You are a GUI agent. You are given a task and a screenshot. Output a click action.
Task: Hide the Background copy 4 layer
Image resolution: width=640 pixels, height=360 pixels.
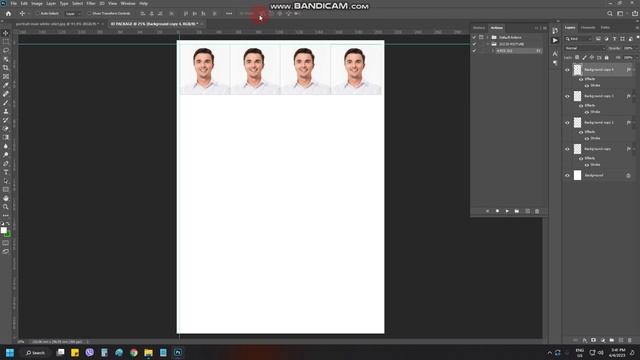coord(567,70)
